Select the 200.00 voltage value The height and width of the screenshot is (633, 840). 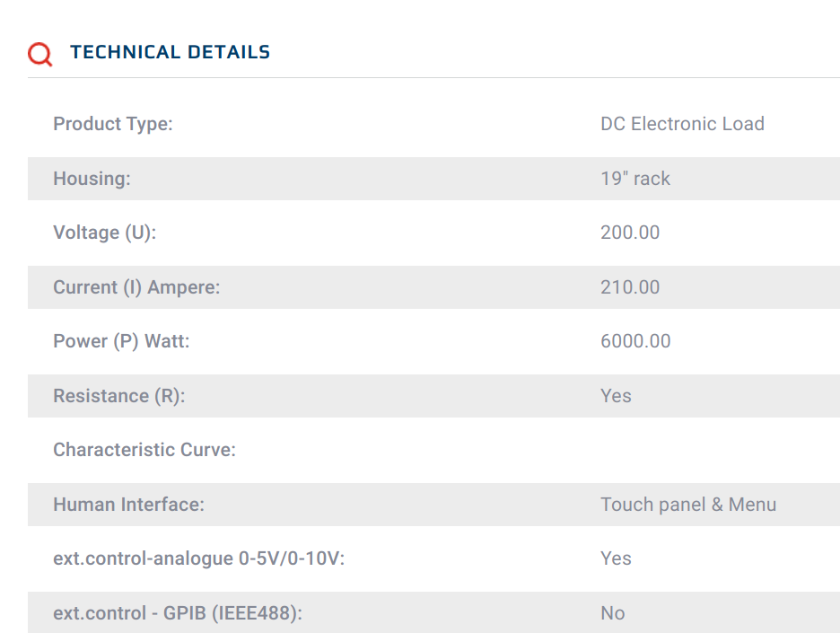pyautogui.click(x=630, y=233)
